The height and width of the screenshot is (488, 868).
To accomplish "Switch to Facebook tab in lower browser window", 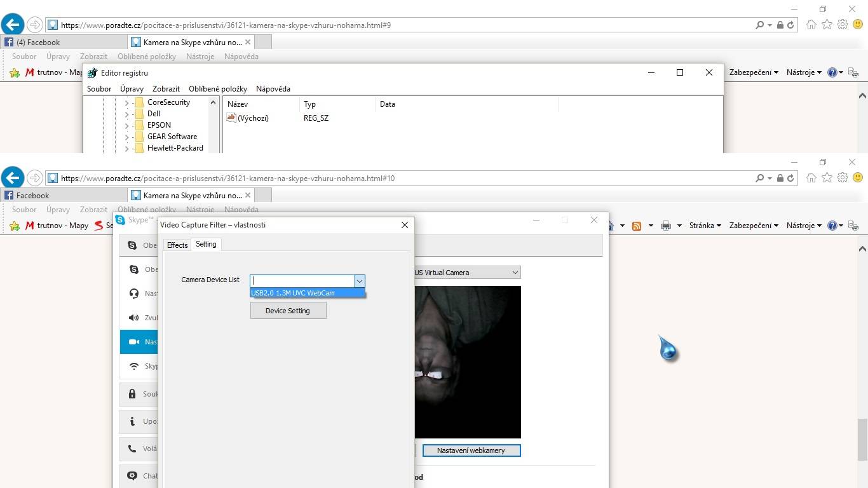I will click(64, 196).
